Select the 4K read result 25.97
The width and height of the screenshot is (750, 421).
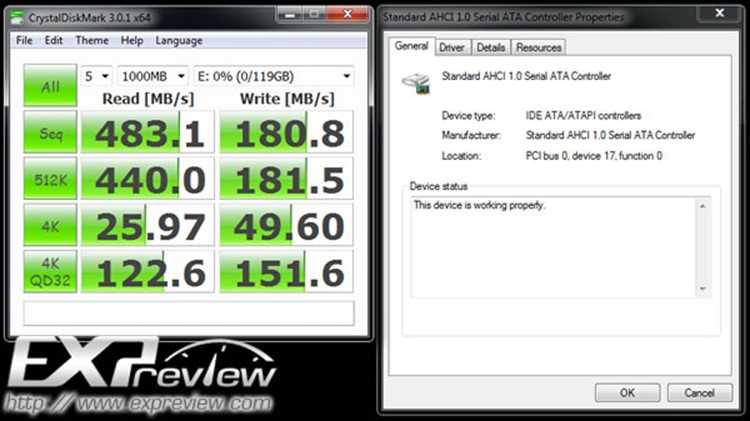tap(147, 225)
